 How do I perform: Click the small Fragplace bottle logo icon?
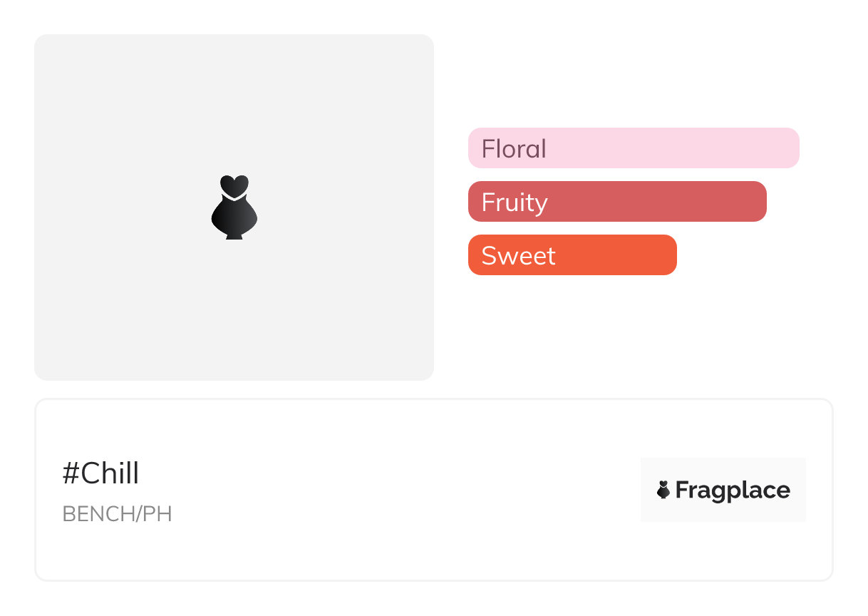663,490
